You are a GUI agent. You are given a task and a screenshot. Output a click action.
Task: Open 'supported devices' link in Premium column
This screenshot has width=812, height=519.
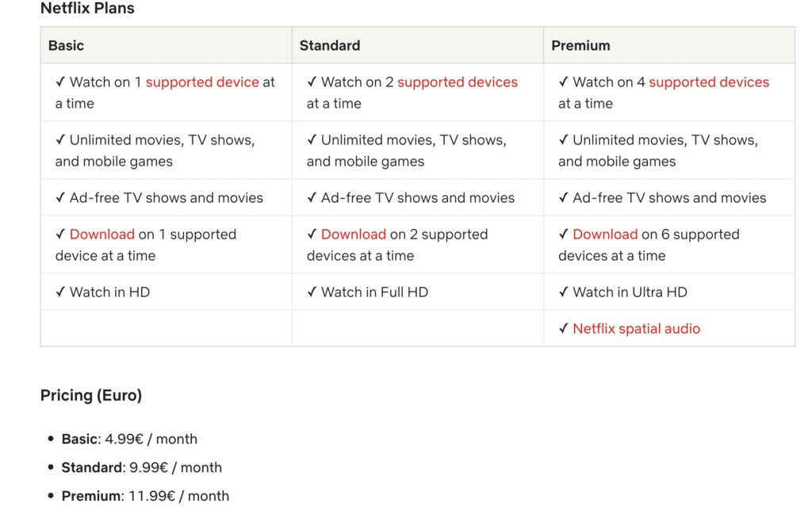click(709, 82)
